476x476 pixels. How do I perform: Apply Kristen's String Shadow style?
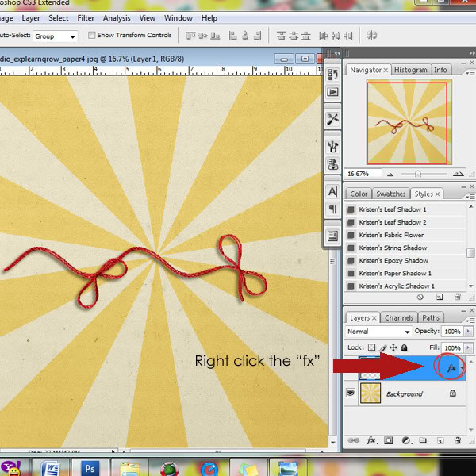405,248
